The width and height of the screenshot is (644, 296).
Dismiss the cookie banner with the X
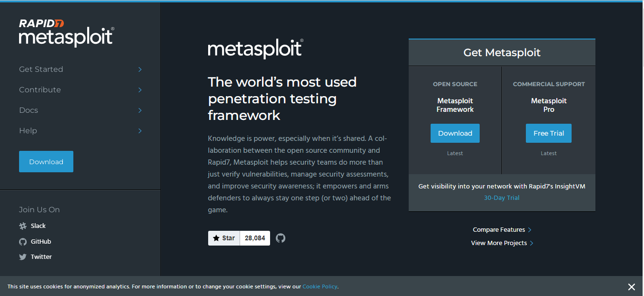[631, 286]
